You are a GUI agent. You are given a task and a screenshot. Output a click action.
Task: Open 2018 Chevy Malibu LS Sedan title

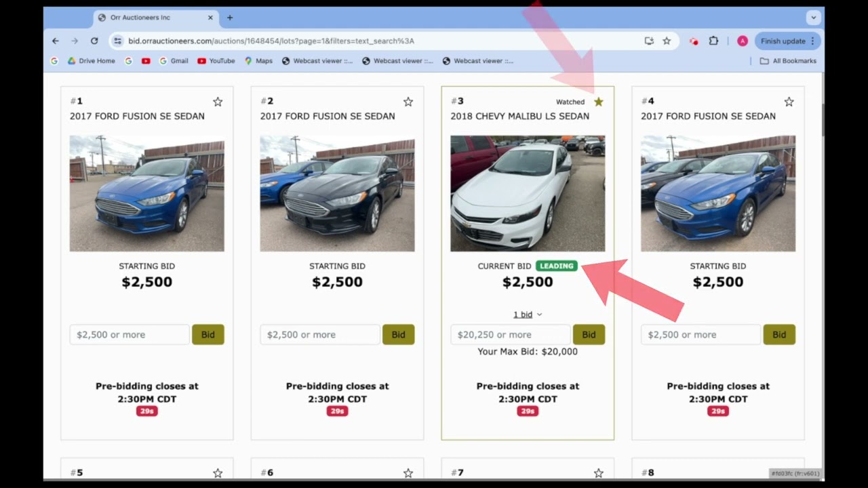pos(520,116)
